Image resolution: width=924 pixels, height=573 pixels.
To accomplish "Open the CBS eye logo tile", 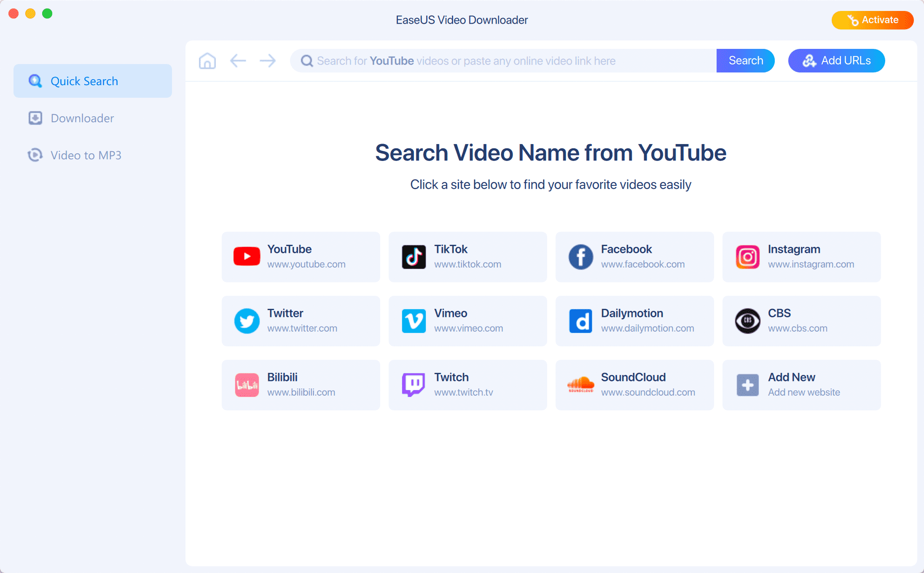I will pyautogui.click(x=801, y=321).
